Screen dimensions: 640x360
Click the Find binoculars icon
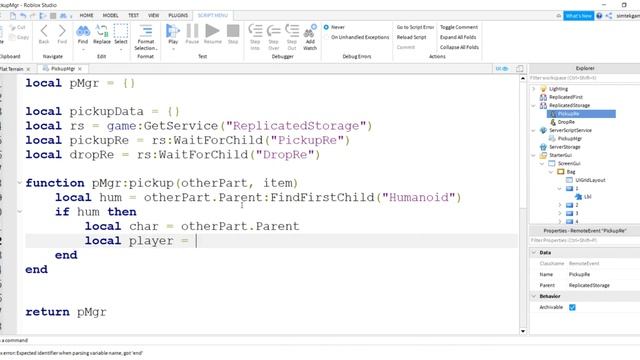pyautogui.click(x=83, y=31)
